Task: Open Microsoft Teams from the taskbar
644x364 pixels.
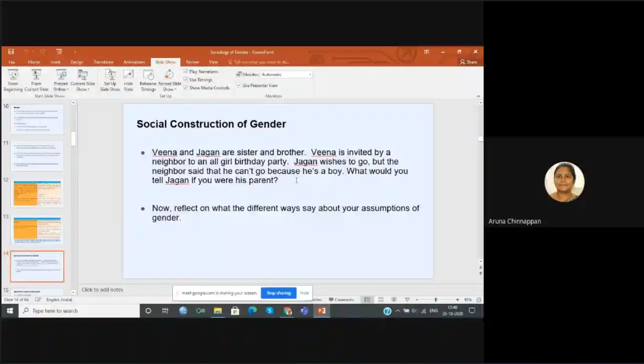Action: [304, 311]
